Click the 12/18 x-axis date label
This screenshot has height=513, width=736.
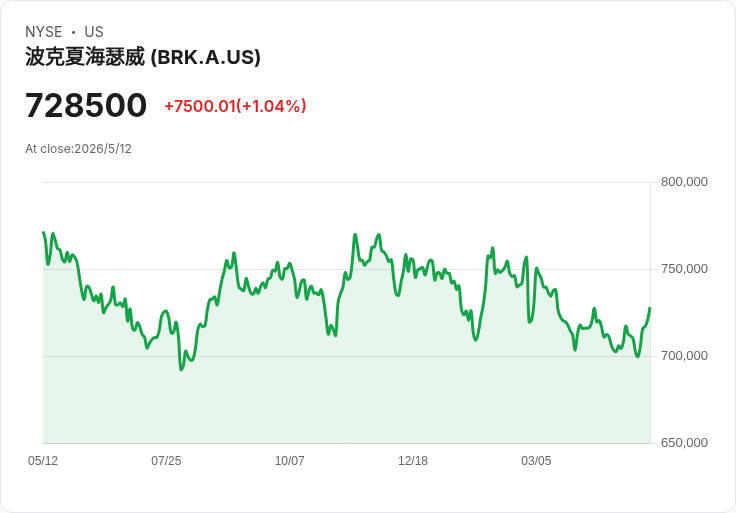pos(413,461)
